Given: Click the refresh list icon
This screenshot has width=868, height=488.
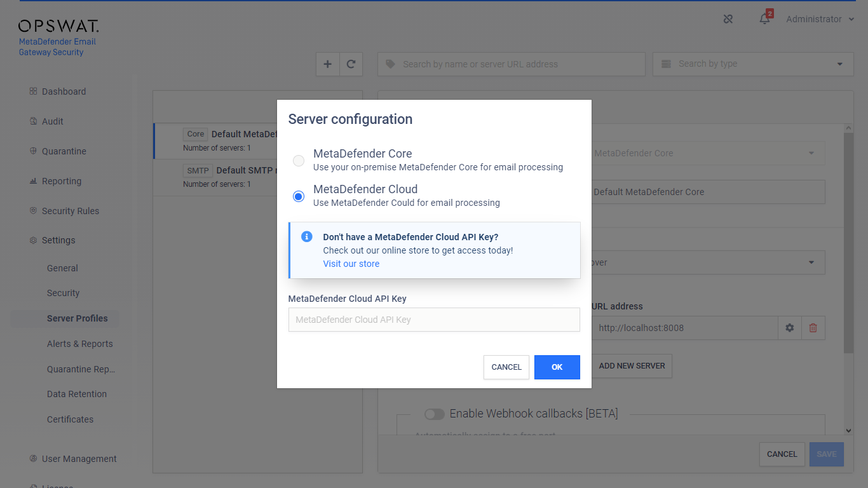Looking at the screenshot, I should pyautogui.click(x=351, y=64).
